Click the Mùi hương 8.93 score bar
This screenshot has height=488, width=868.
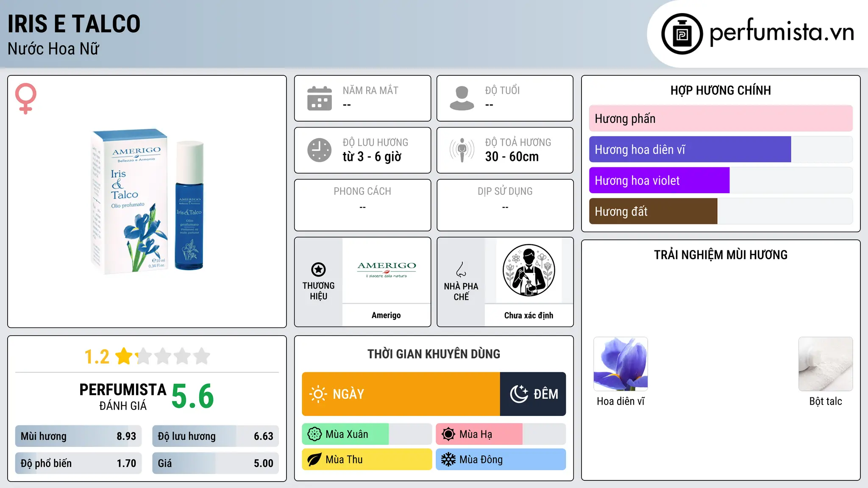click(x=78, y=436)
